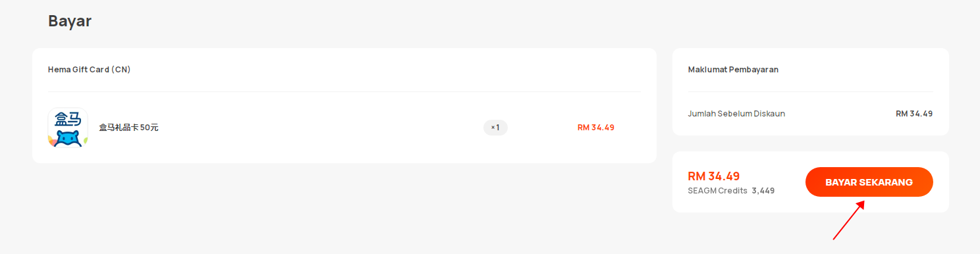Select the 盒马礼品卡50元 product name
This screenshot has width=980, height=254.
click(128, 128)
